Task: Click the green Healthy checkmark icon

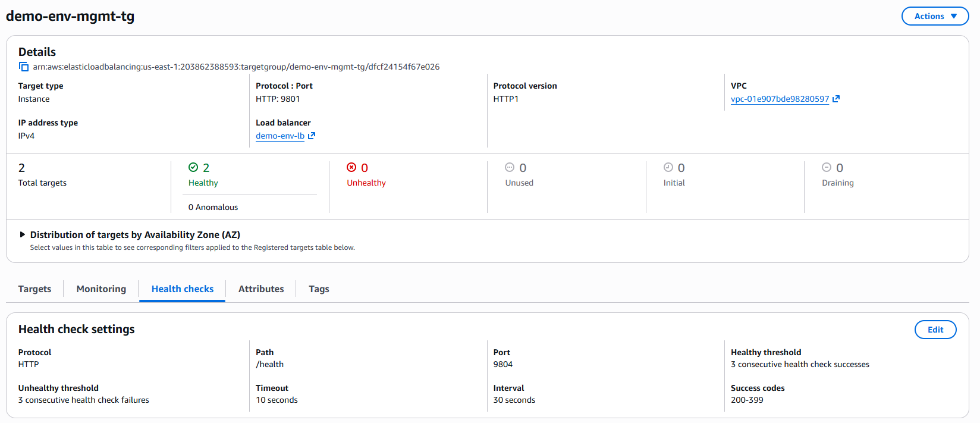Action: pos(193,167)
